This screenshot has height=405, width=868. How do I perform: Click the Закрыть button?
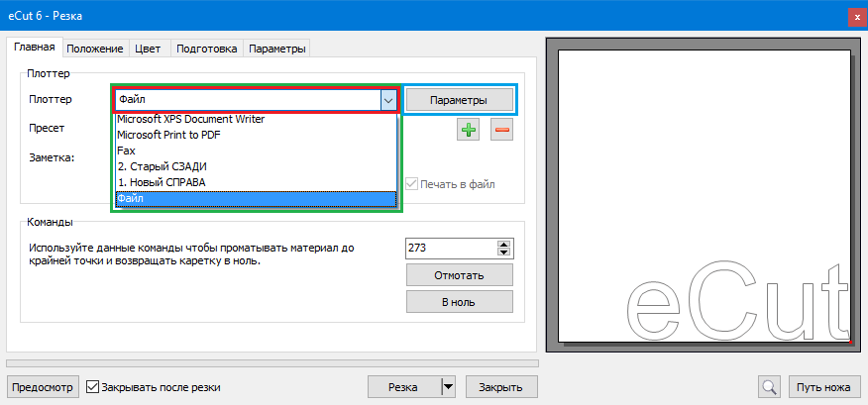501,387
